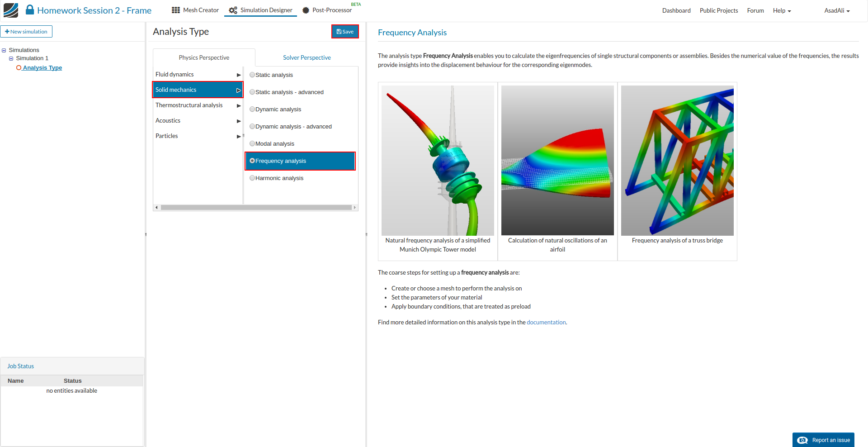Open the documentation link
This screenshot has height=447, width=868.
tap(546, 322)
